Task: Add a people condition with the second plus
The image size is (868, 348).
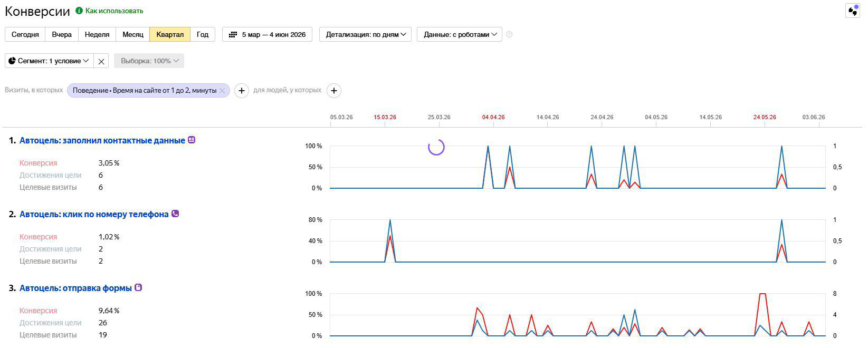Action: coord(334,91)
